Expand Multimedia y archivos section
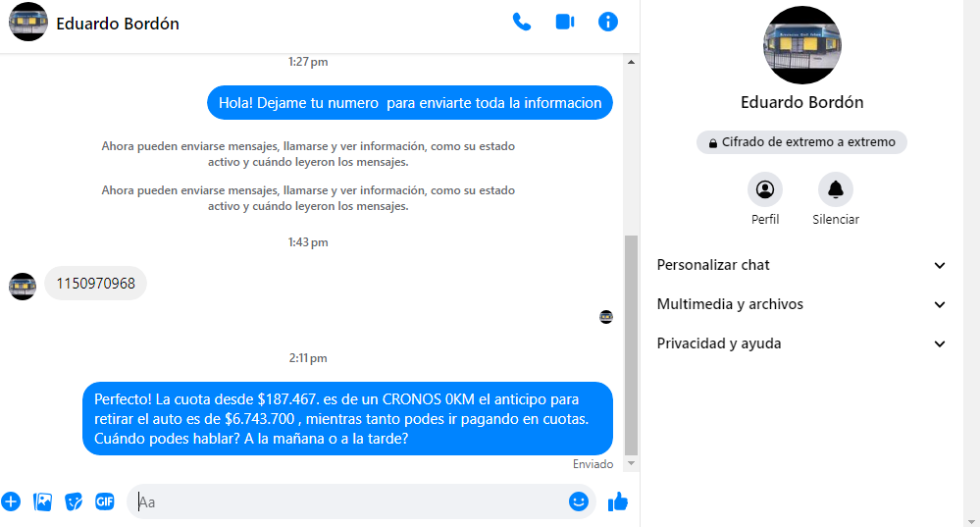Screen dimensions: 980x527 point(801,304)
